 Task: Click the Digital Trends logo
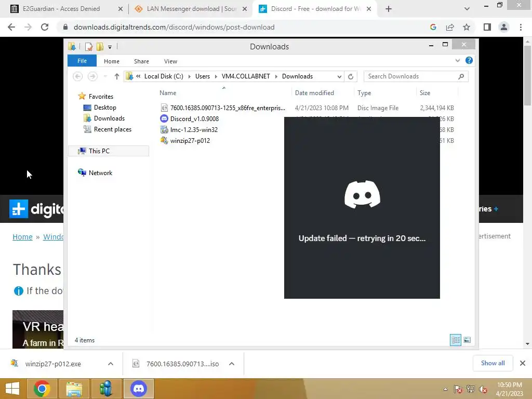36,209
